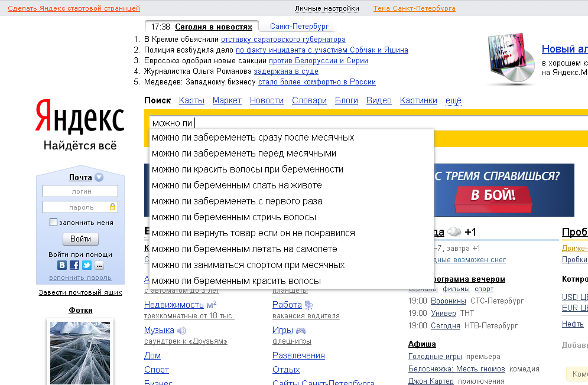Click the VKontakte login icon
588x385 pixels.
tap(62, 265)
